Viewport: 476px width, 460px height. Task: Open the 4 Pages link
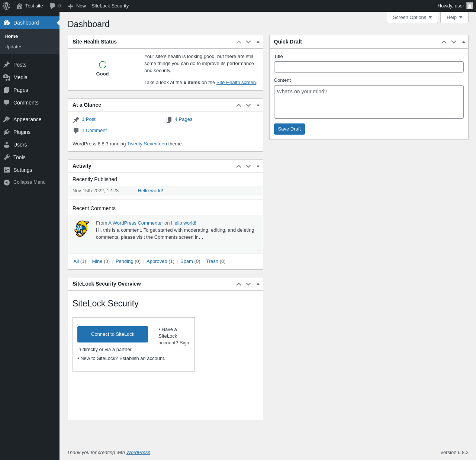183,119
